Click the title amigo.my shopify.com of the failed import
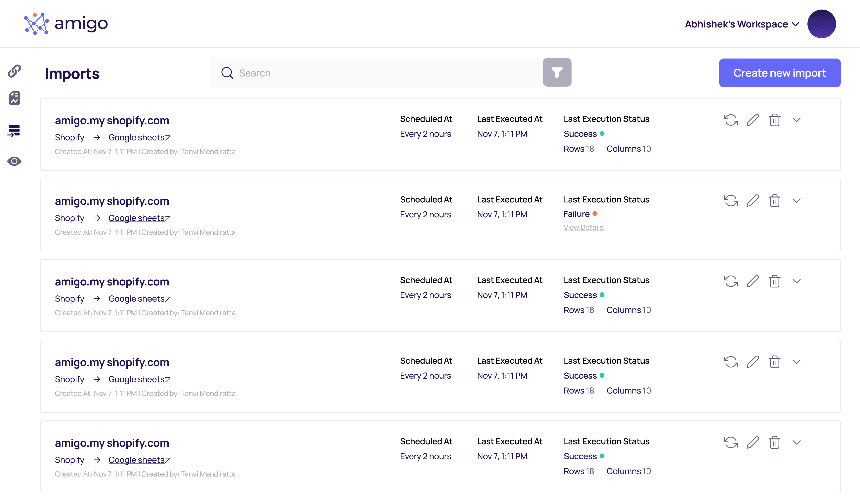Screen dimensions: 860x504 pos(112,201)
